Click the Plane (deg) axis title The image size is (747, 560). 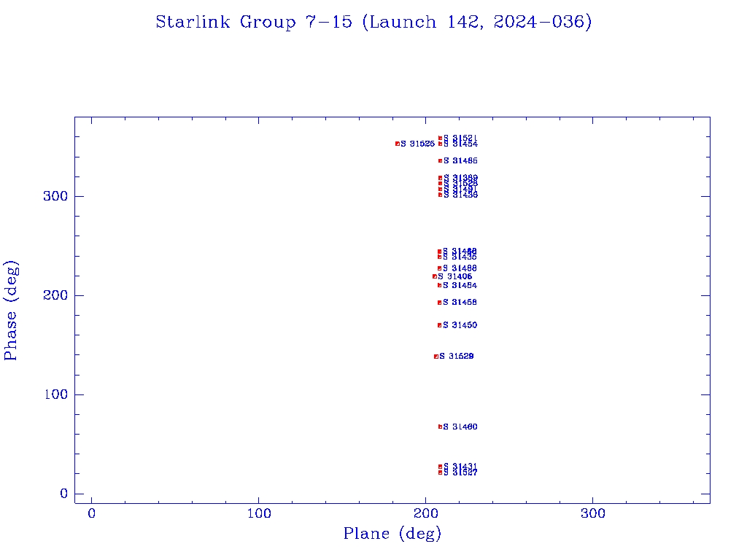pos(392,534)
